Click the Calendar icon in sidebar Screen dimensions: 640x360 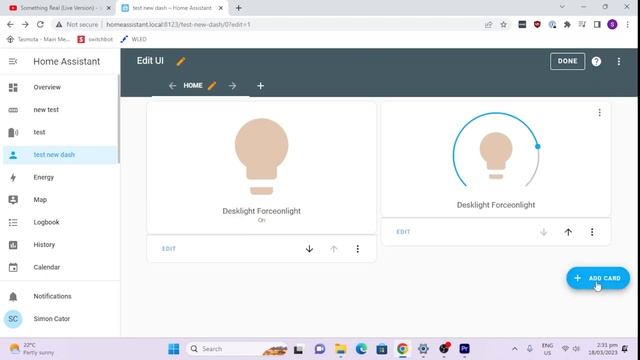(13, 267)
